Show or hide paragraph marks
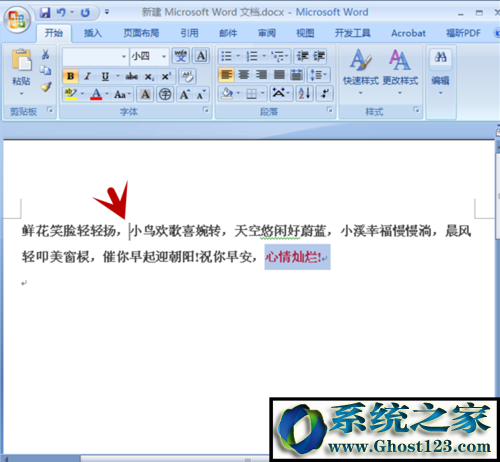The height and width of the screenshot is (462, 500). (324, 94)
